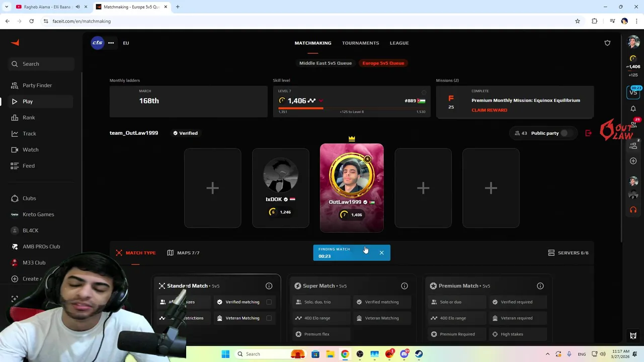The image size is (644, 362).
Task: Check the Verified matching checkbox
Action: pyautogui.click(x=269, y=302)
